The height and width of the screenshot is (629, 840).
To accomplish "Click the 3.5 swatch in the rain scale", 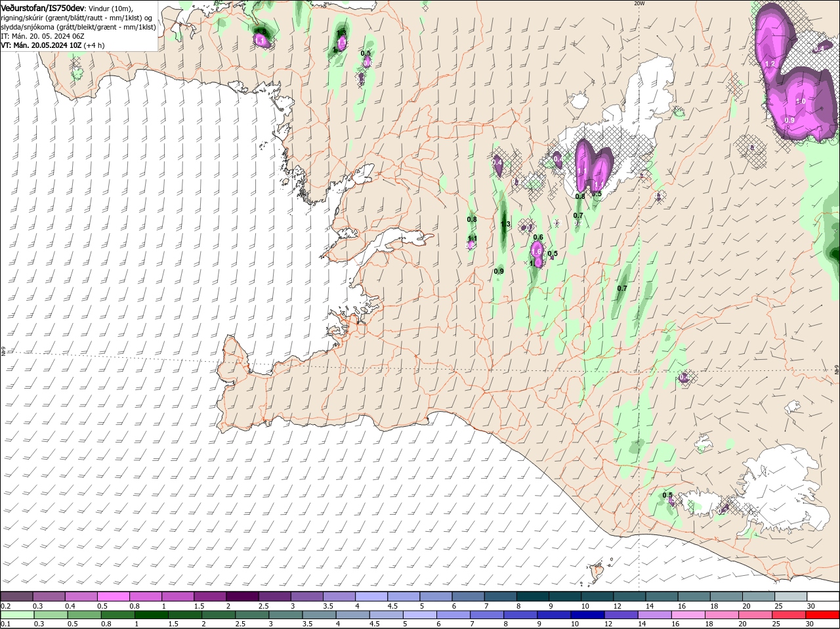I will (320, 615).
